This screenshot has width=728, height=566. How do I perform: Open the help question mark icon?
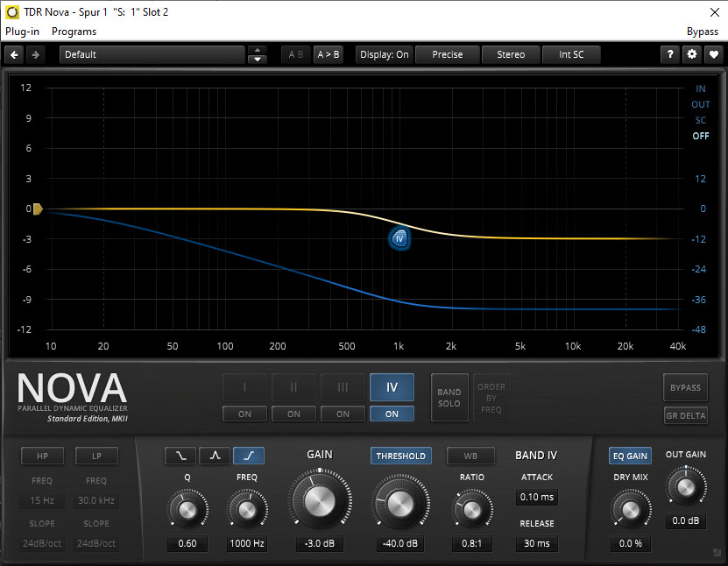pos(670,54)
